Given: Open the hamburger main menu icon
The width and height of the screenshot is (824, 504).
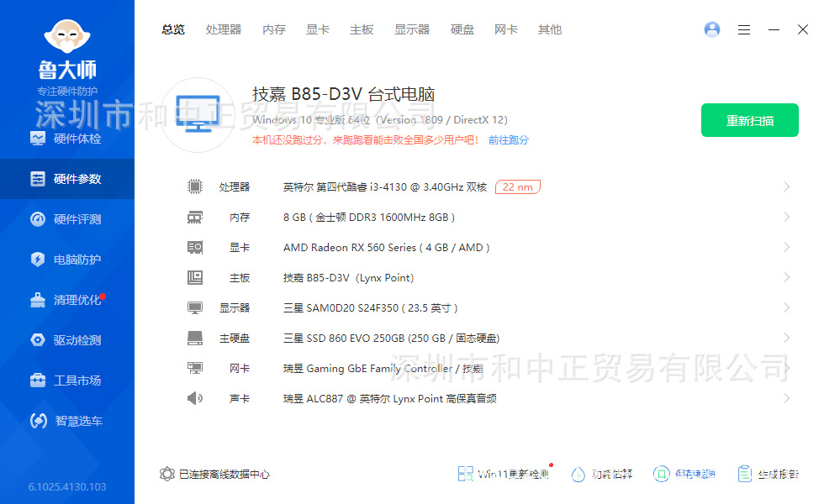Looking at the screenshot, I should tap(743, 30).
